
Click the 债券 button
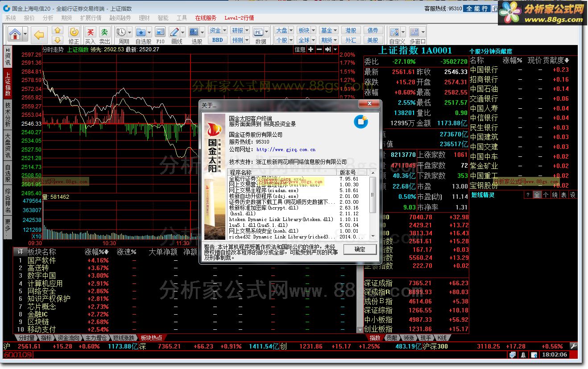[373, 30]
